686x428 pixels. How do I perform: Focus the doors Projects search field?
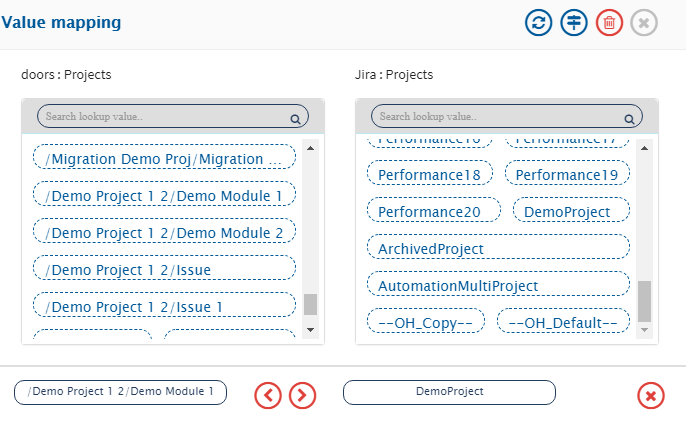165,117
